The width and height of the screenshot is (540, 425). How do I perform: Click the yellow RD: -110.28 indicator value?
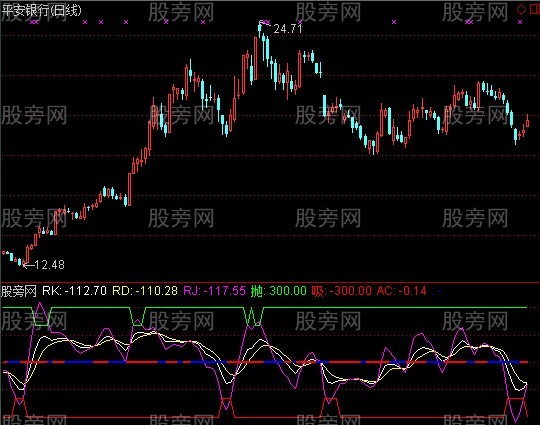[x=145, y=291]
